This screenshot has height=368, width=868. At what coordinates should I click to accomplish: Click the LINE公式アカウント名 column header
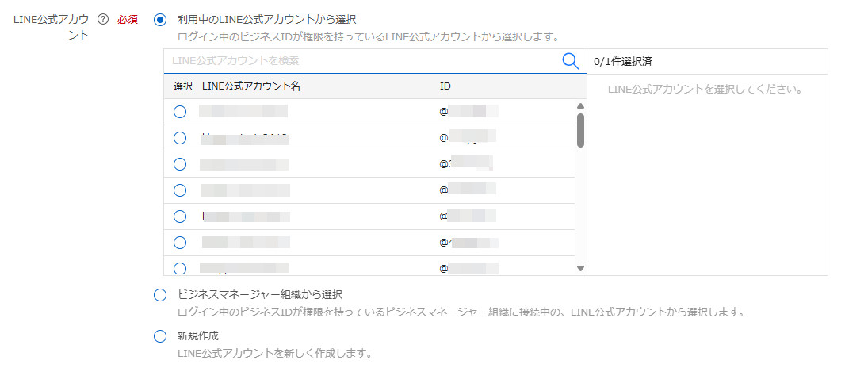point(251,86)
